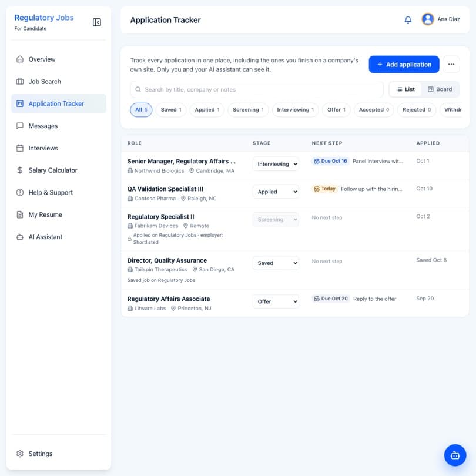Open Regulatory Affairs Associate role
This screenshot has height=476, width=476.
tap(169, 299)
